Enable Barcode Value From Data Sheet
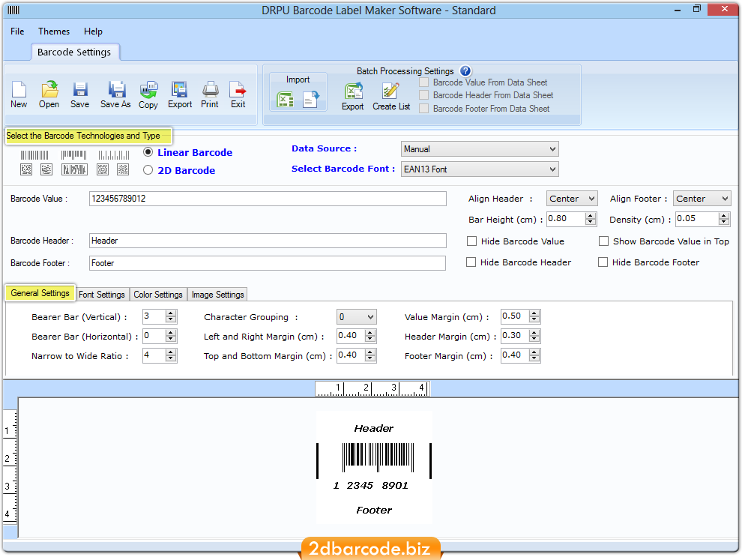Viewport: 742px width, 560px height. click(424, 82)
